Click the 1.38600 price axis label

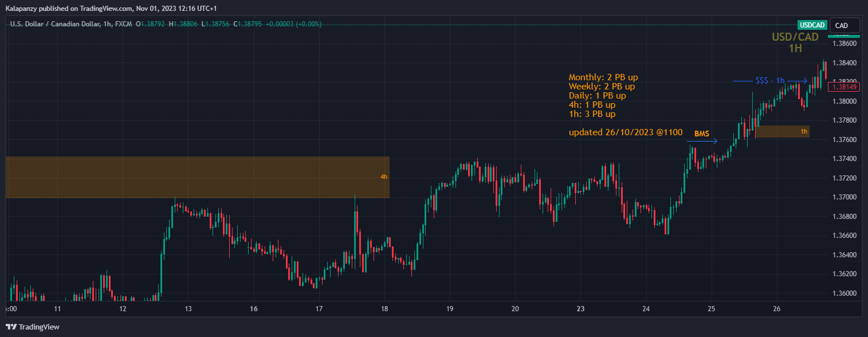click(845, 44)
